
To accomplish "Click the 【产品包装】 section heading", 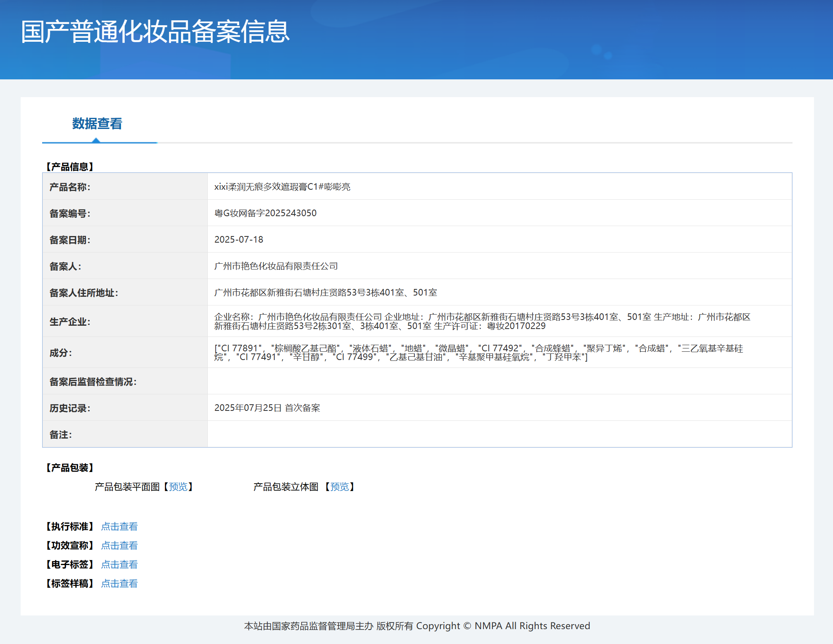I will (x=70, y=467).
